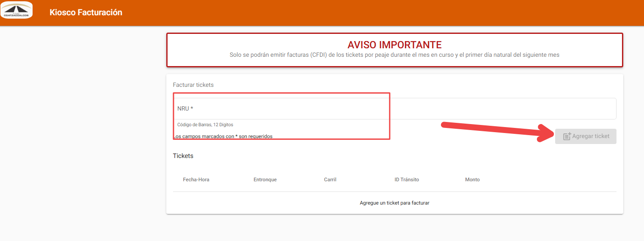
Task: Select the Carril column header
Action: (x=330, y=180)
